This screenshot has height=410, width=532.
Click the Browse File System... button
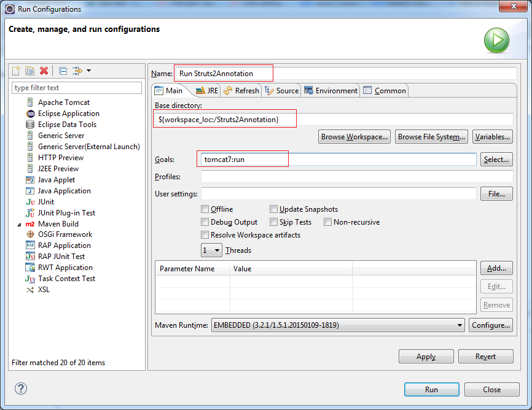[431, 137]
